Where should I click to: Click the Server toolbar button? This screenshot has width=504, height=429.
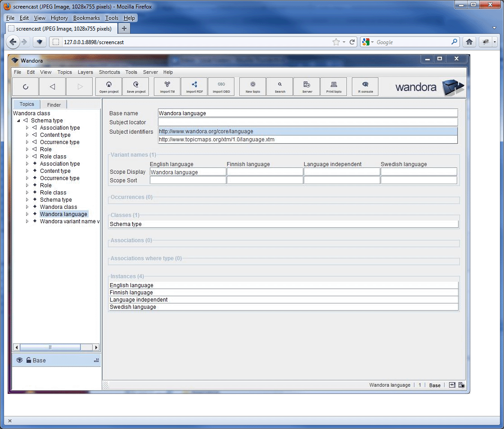tap(306, 86)
